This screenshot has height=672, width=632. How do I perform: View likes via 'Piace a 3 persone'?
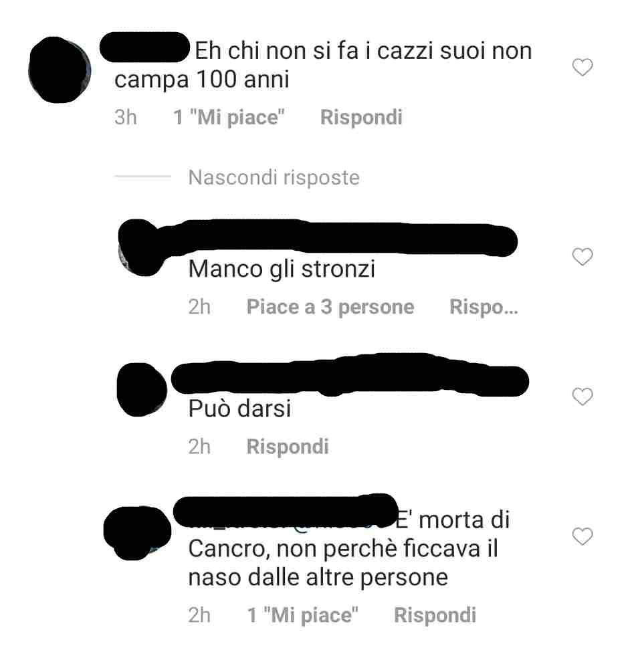click(x=330, y=307)
